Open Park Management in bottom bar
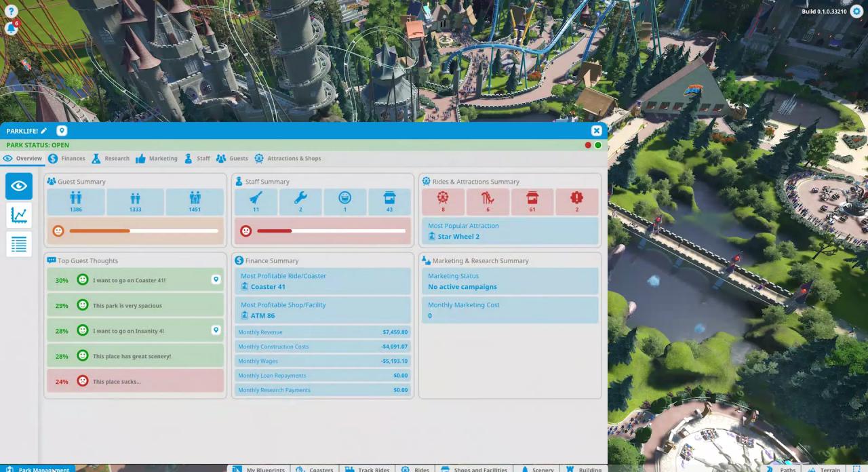This screenshot has height=472, width=868. click(x=37, y=469)
